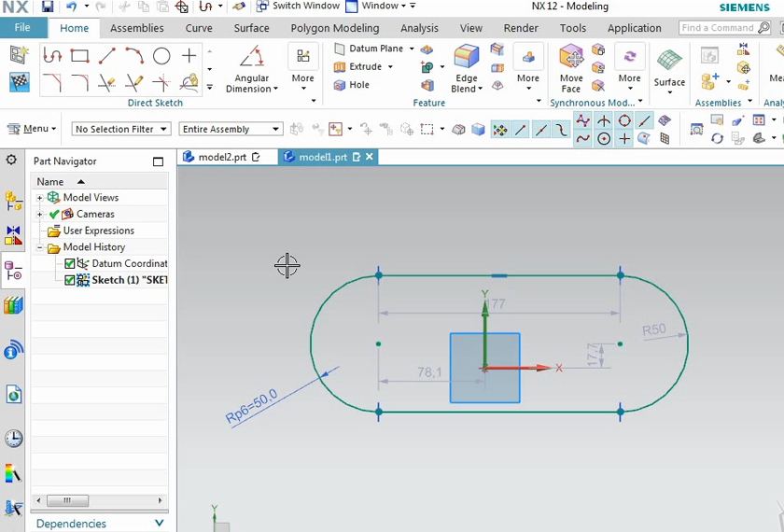Uncheck the Datum Coordinate System checkbox
This screenshot has height=532, width=784.
70,264
